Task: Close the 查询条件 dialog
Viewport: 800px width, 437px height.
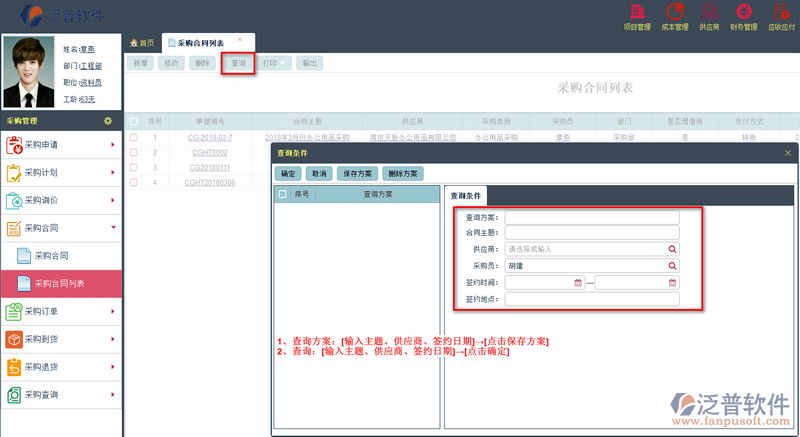Action: point(788,153)
